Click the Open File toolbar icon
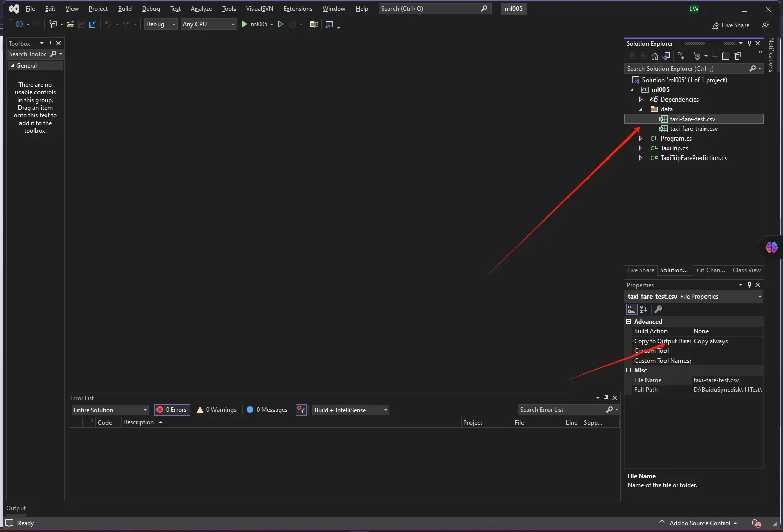 (x=70, y=24)
